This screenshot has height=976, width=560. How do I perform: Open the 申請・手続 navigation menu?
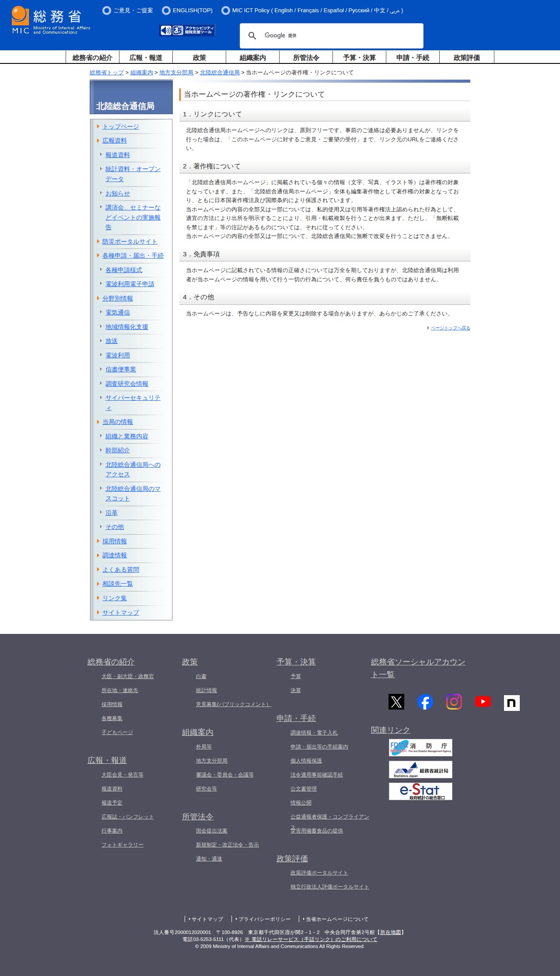coord(413,57)
